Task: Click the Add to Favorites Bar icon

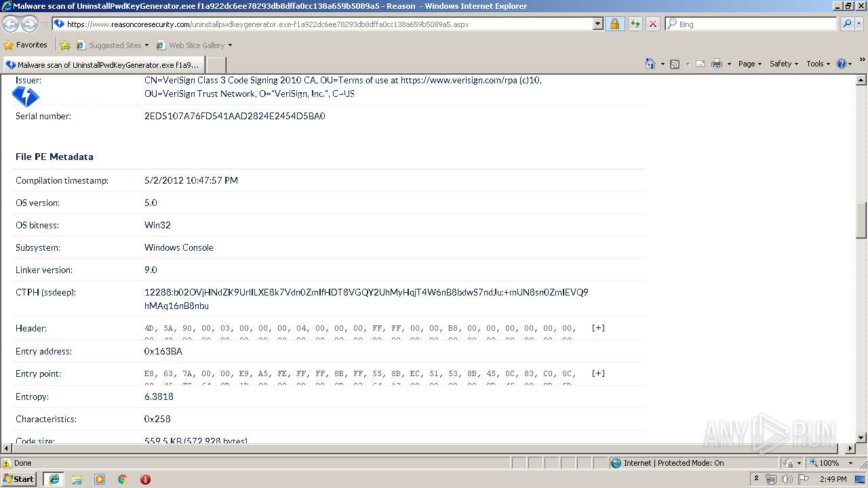Action: [x=65, y=45]
